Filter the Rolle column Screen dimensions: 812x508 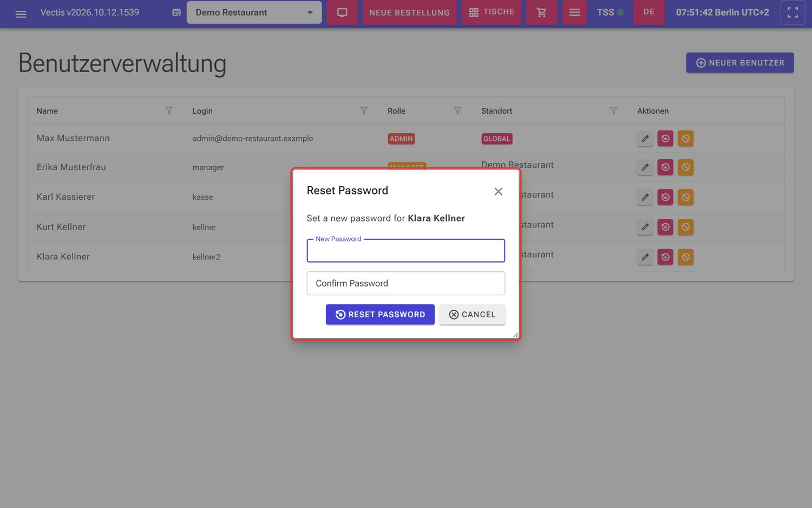457,110
